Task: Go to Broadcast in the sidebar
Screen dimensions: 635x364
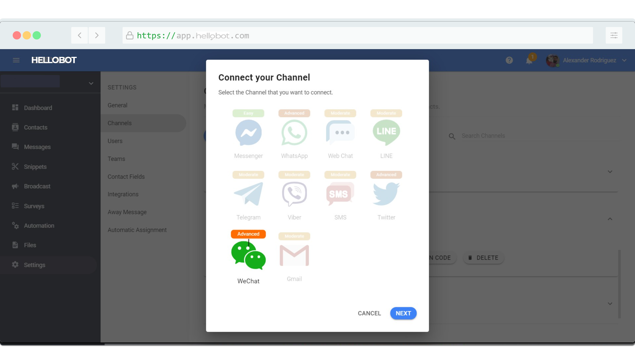Action: click(37, 186)
